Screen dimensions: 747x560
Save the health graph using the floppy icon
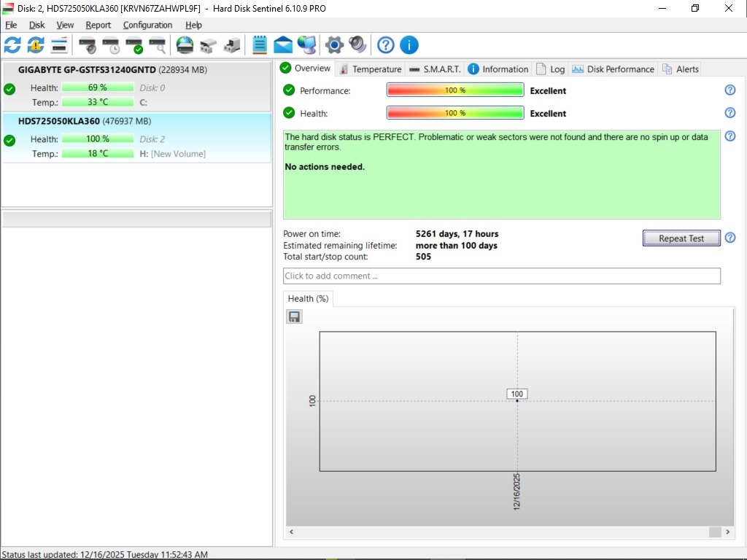[x=294, y=316]
